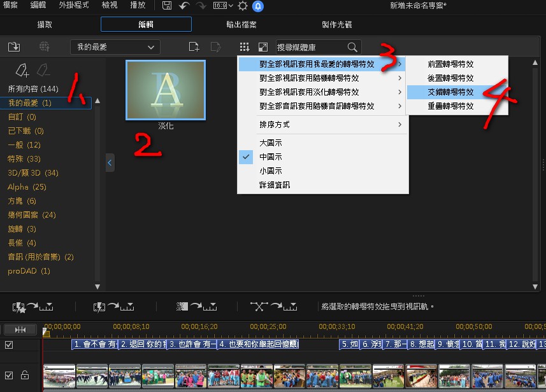Click the add new tag icon
This screenshot has height=392, width=546.
22,70
